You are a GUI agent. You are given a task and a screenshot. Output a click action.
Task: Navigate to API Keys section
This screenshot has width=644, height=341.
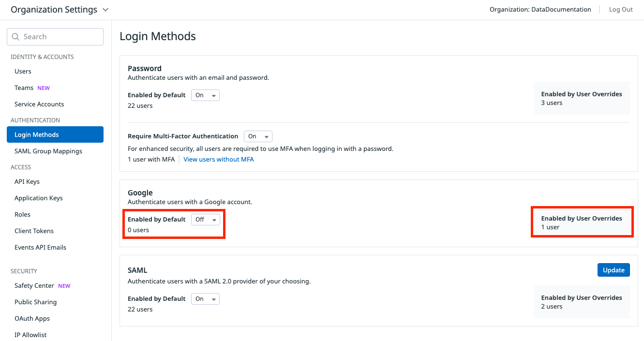pos(27,181)
